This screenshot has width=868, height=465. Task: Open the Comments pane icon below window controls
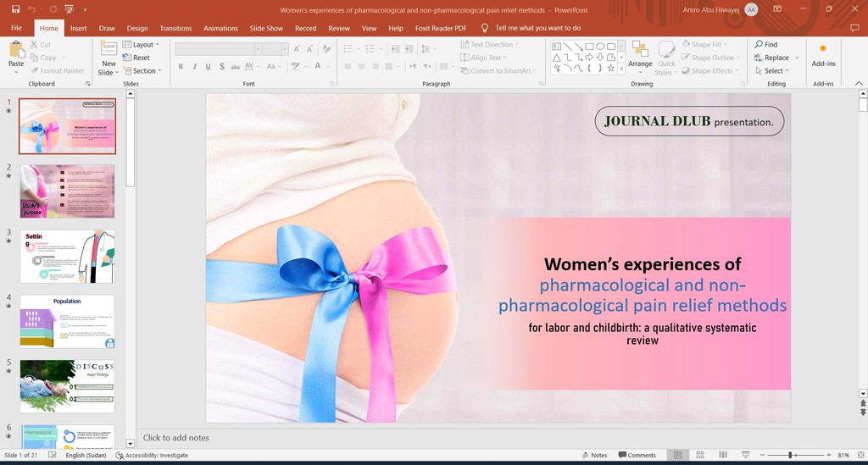click(x=855, y=28)
